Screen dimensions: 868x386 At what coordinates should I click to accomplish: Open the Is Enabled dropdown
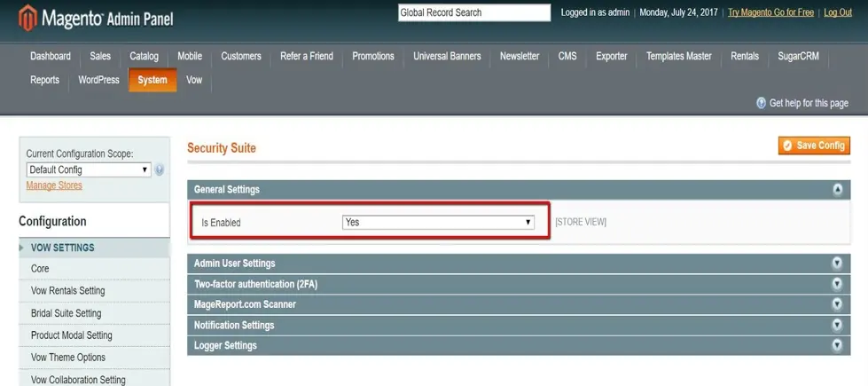click(438, 222)
